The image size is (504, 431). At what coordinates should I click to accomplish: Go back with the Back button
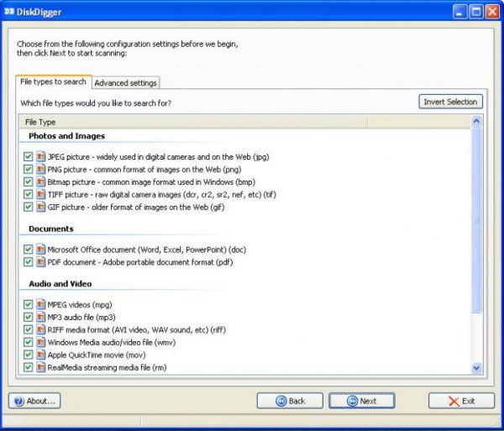(290, 401)
